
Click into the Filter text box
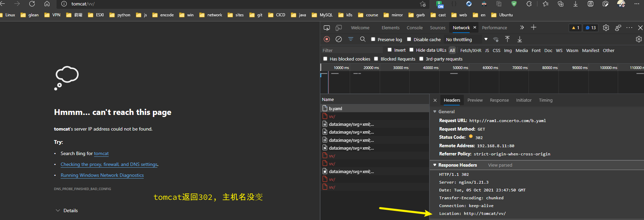tap(352, 50)
